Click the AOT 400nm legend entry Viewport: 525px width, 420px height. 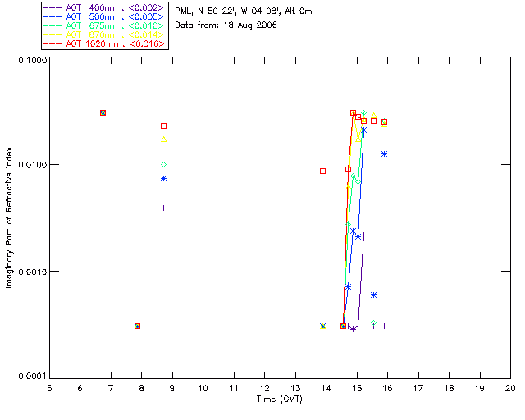pyautogui.click(x=103, y=7)
